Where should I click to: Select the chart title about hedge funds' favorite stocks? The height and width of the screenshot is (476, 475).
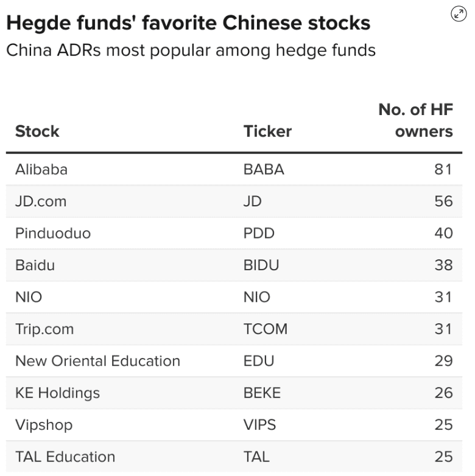point(188,23)
